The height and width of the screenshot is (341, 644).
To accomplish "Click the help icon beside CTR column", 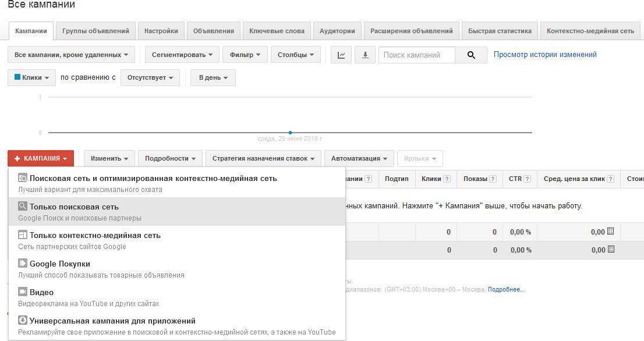I will click(x=527, y=179).
